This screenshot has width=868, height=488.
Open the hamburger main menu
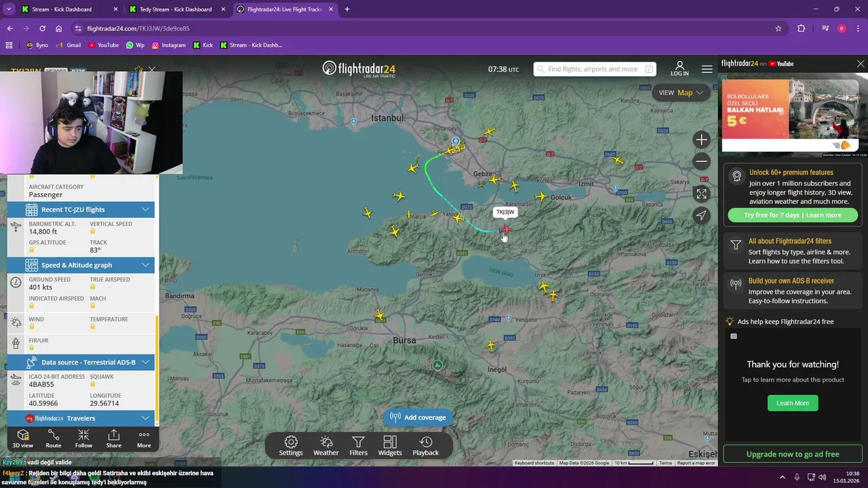[x=707, y=69]
